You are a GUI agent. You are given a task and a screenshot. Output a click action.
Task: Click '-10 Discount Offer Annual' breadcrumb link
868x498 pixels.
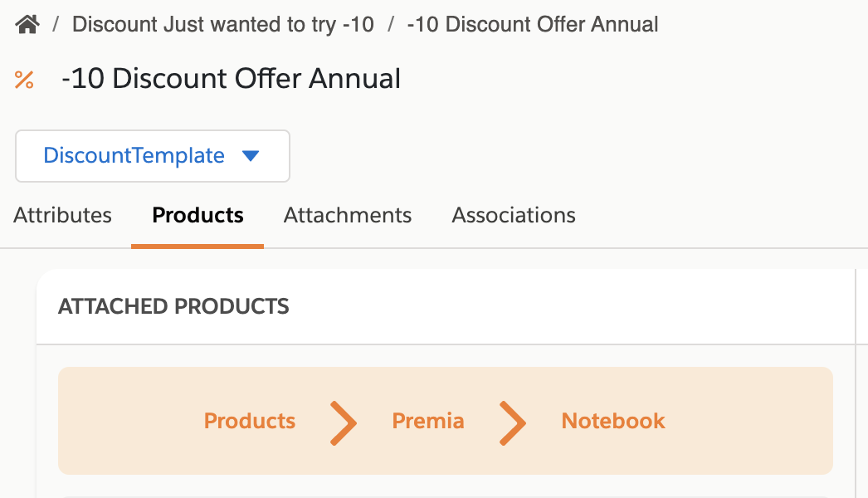533,24
